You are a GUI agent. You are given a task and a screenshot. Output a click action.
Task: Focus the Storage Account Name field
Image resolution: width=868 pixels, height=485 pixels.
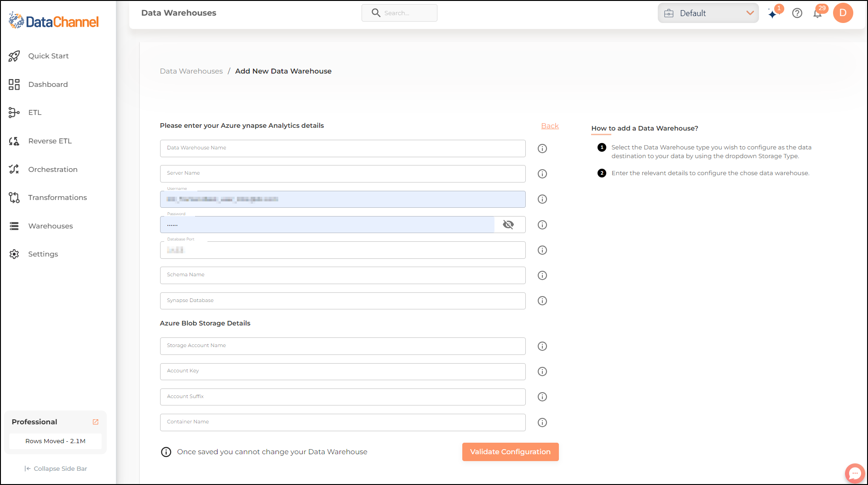click(343, 346)
